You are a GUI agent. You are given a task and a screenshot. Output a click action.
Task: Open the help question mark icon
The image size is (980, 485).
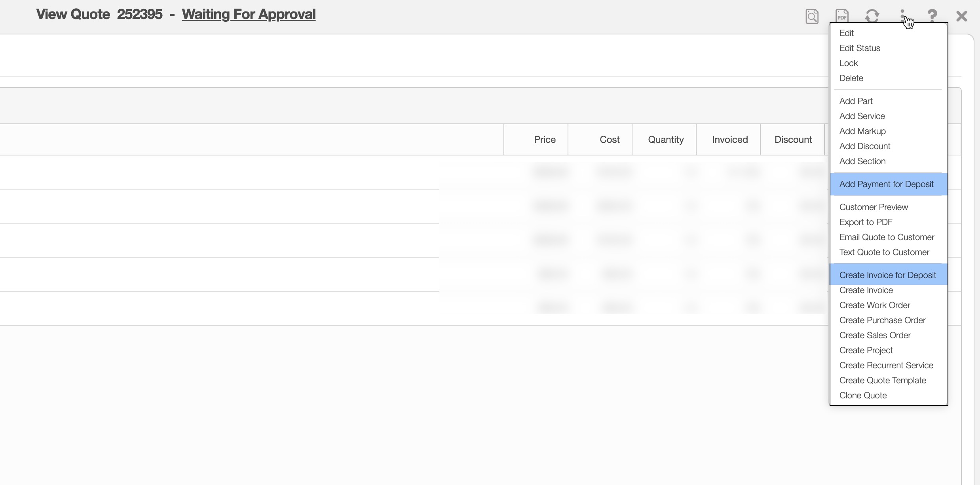[932, 16]
